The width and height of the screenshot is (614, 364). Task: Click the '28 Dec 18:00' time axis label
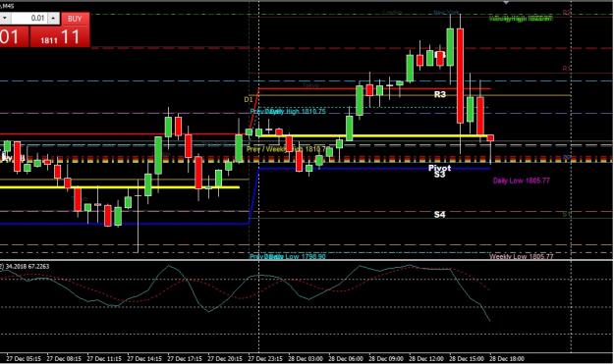(507, 358)
